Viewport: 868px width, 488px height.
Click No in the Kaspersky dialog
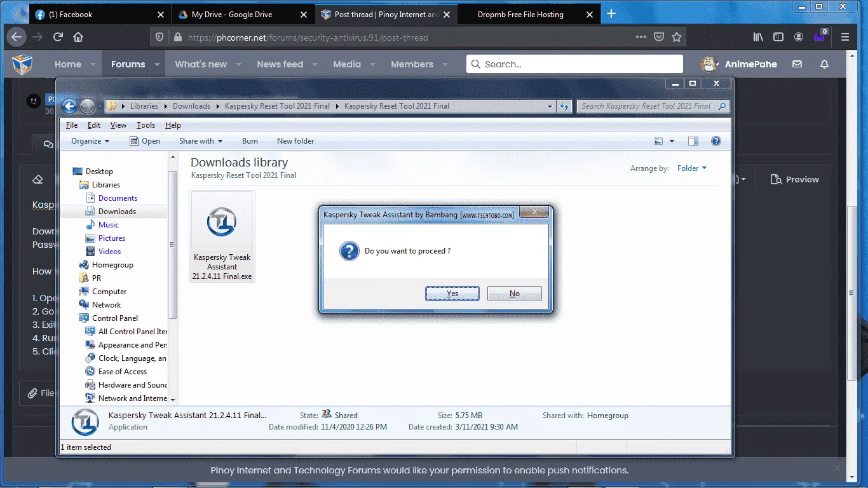point(515,294)
